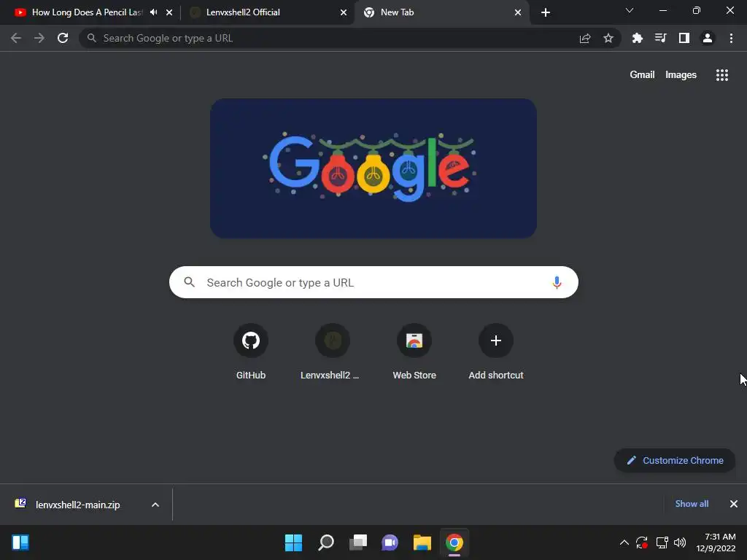Open the clock showing 7:31 AM

pos(716,542)
